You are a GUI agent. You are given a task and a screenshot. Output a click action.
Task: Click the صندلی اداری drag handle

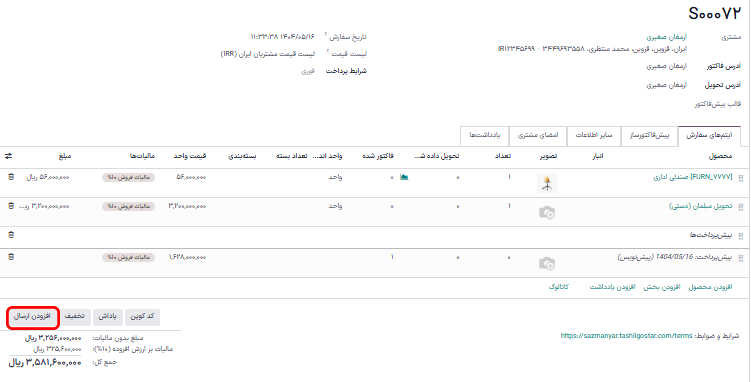tap(740, 178)
